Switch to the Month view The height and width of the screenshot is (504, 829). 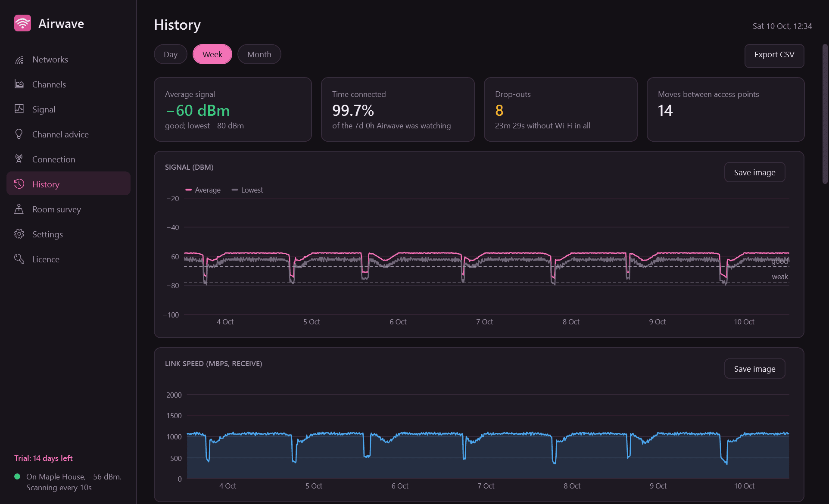[x=259, y=54]
